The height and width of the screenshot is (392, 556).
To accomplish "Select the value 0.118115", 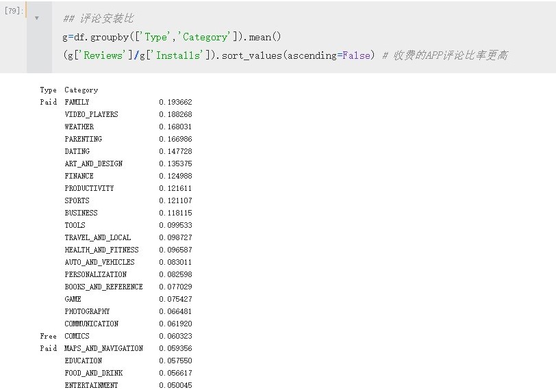I will pos(175,213).
